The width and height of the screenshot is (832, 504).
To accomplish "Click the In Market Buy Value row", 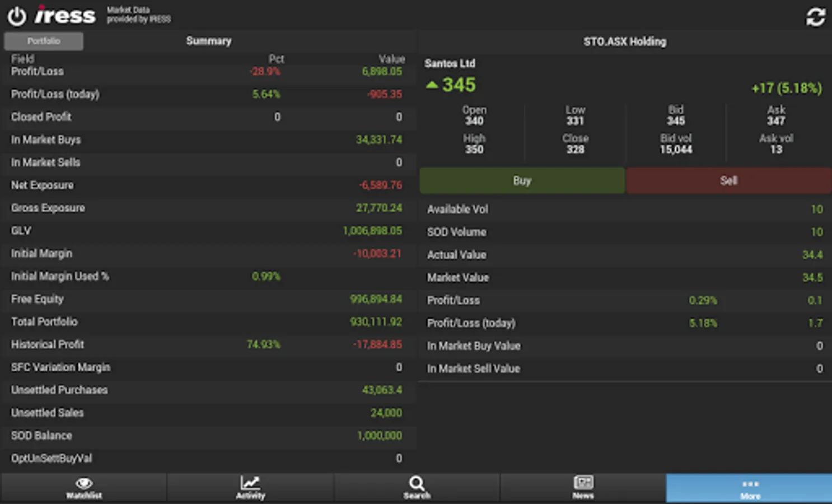I will (625, 346).
